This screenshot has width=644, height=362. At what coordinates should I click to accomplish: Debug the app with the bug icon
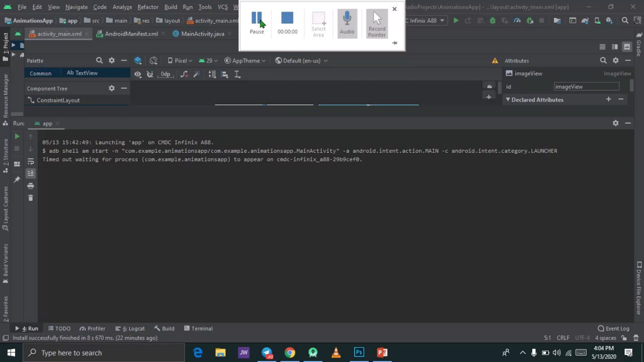(493, 21)
